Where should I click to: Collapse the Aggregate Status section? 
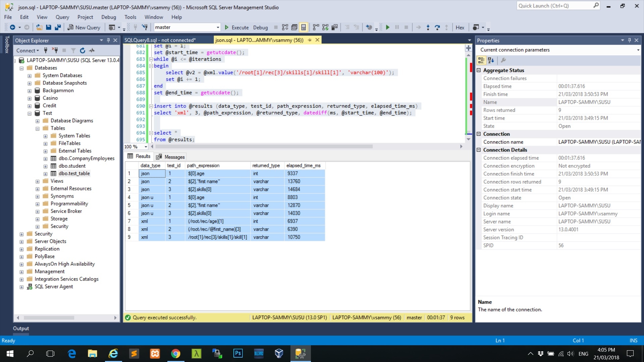[479, 70]
